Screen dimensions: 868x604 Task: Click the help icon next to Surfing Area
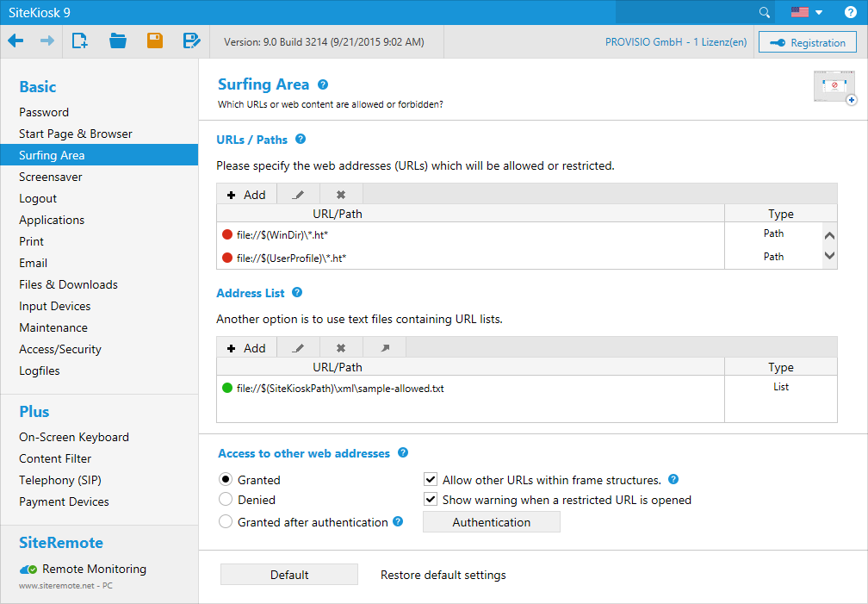pos(323,84)
